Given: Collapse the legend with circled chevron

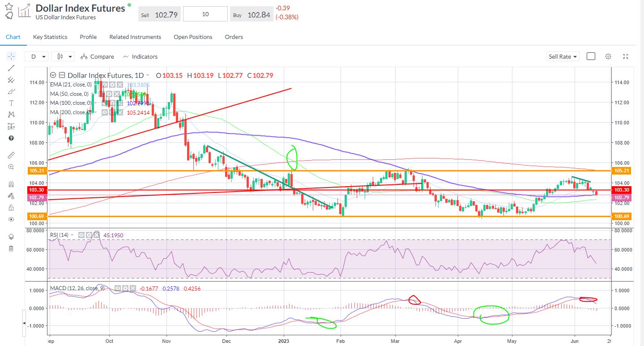Looking at the screenshot, I should (53, 75).
